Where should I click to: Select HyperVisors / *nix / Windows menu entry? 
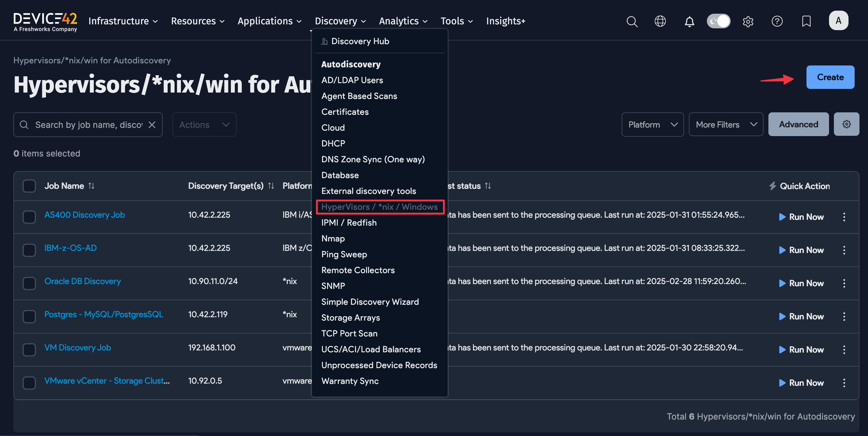tap(380, 206)
